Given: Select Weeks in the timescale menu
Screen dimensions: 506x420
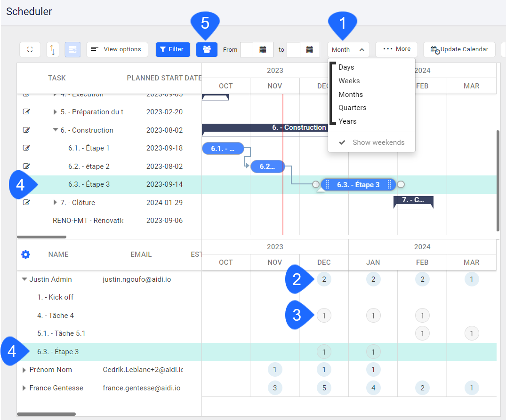Looking at the screenshot, I should [x=350, y=80].
